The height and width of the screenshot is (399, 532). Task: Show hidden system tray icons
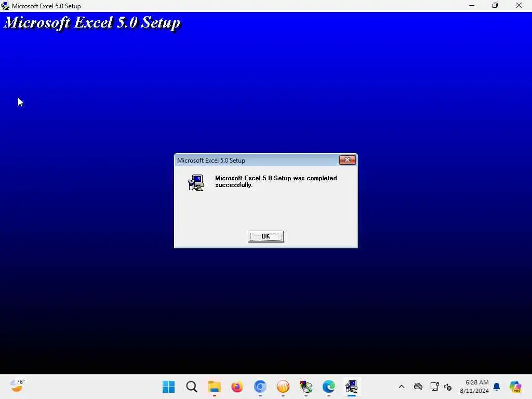click(x=402, y=387)
